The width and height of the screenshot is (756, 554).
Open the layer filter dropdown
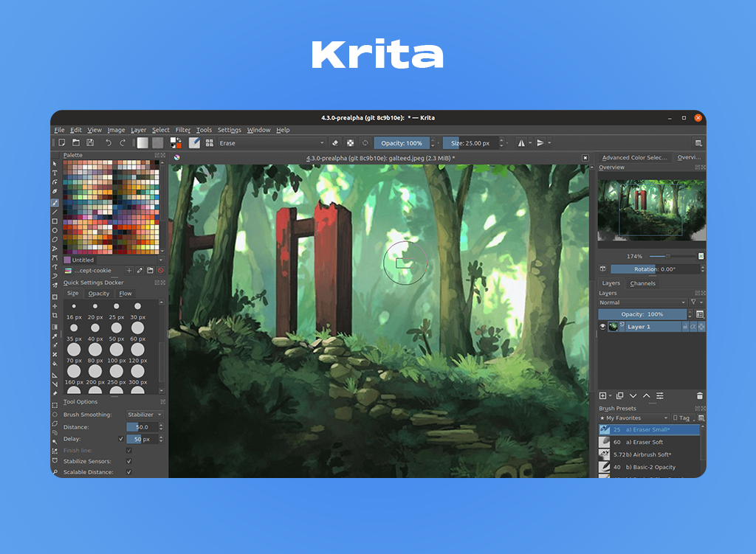tap(697, 302)
